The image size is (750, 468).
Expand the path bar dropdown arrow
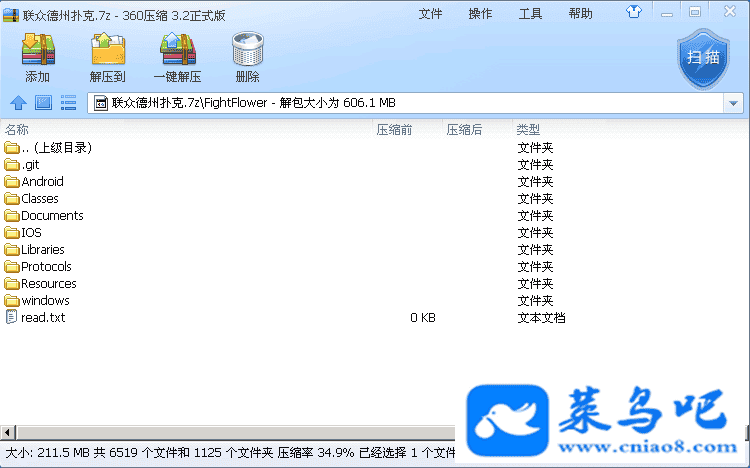pos(733,103)
